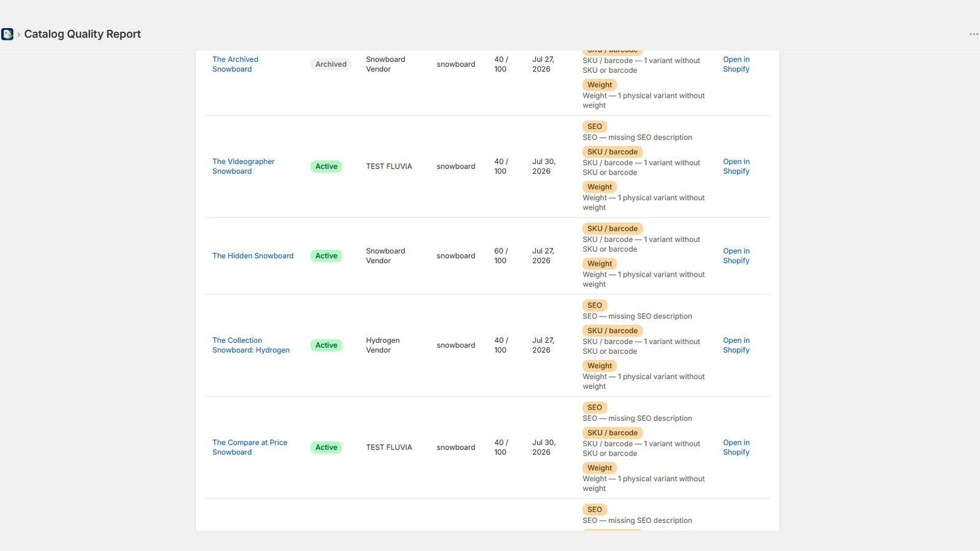The height and width of the screenshot is (551, 980).
Task: Click the 40 / 100 score of The Videographer Snowboard
Action: pos(501,167)
